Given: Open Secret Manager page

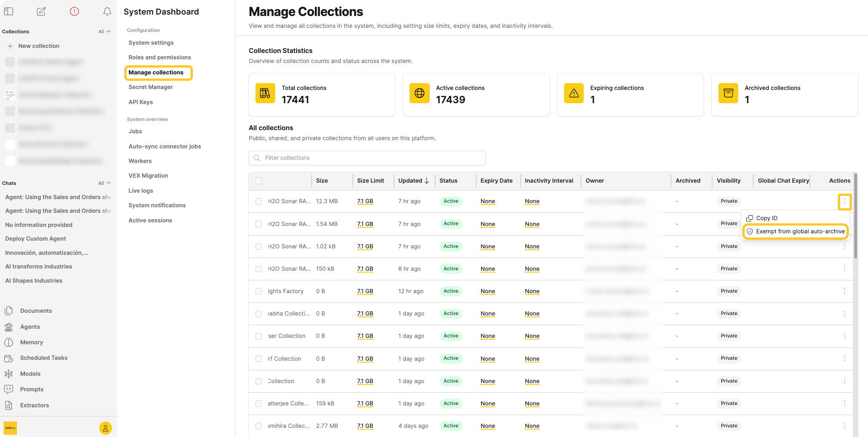Looking at the screenshot, I should [x=150, y=87].
